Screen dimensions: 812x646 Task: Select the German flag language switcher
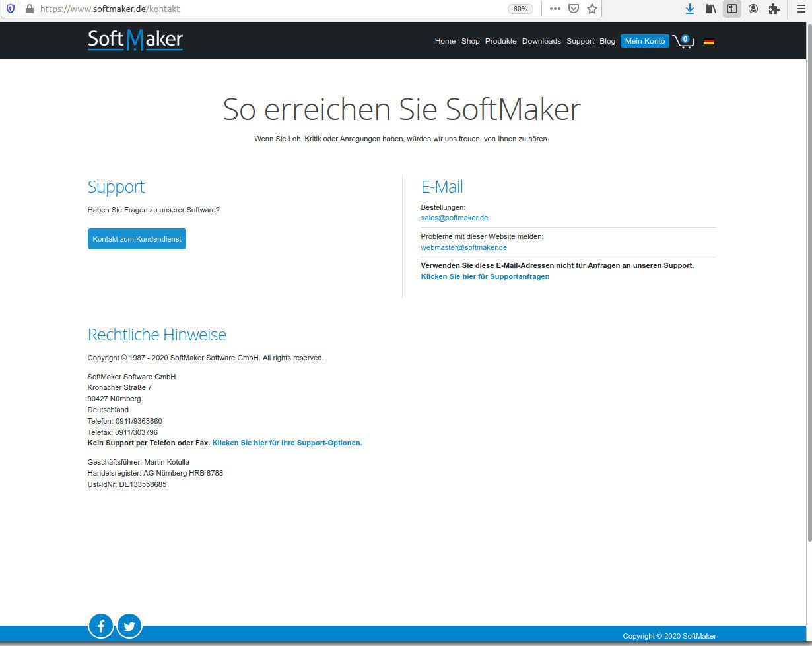coord(709,41)
